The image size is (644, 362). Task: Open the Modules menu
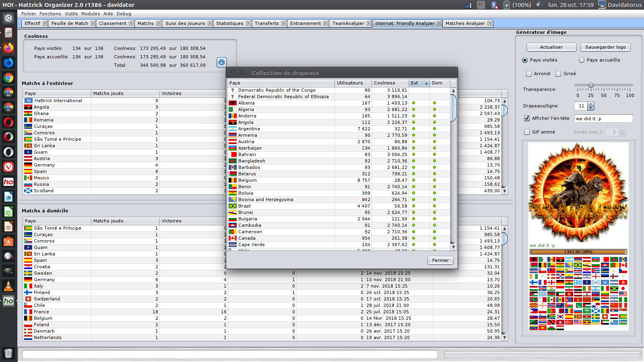[90, 13]
